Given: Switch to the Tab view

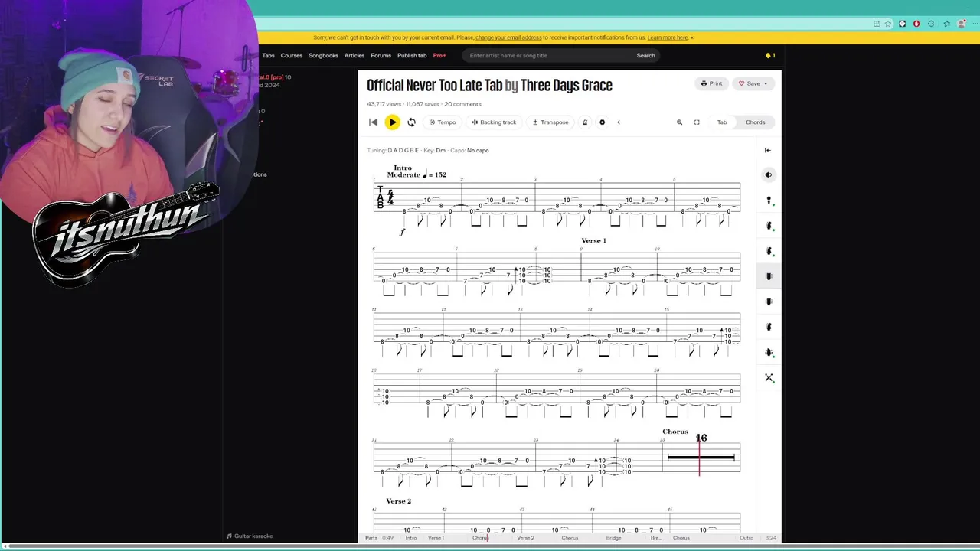Looking at the screenshot, I should [722, 122].
